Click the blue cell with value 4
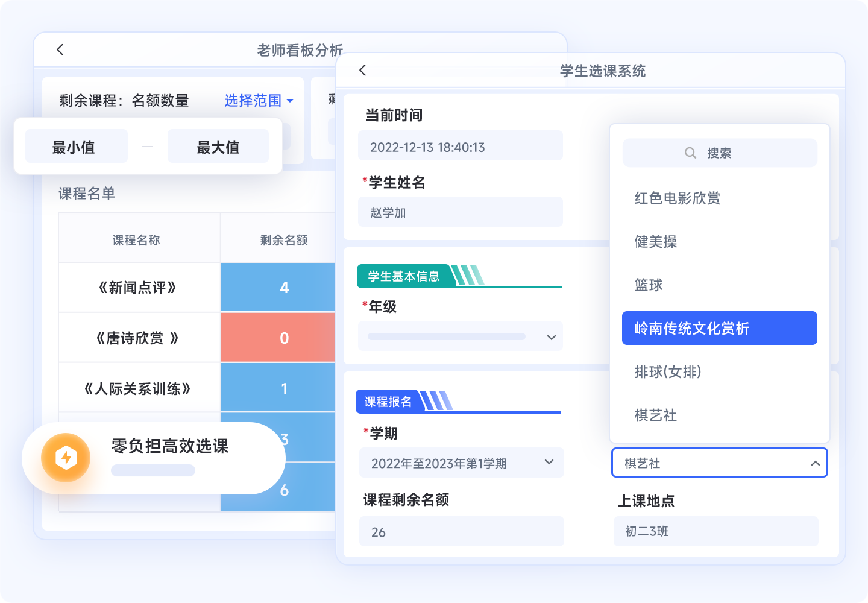 (x=278, y=287)
